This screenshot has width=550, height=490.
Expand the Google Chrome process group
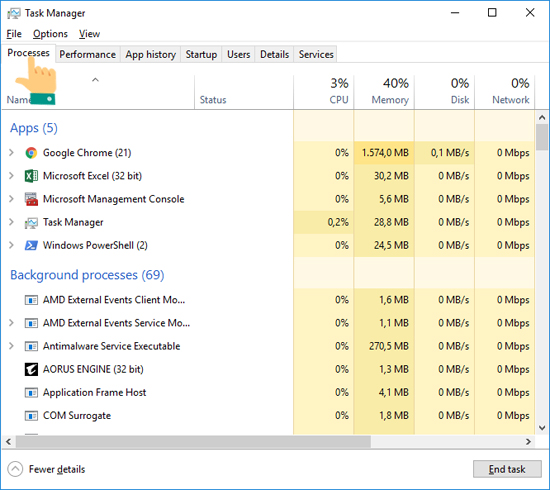pyautogui.click(x=11, y=153)
